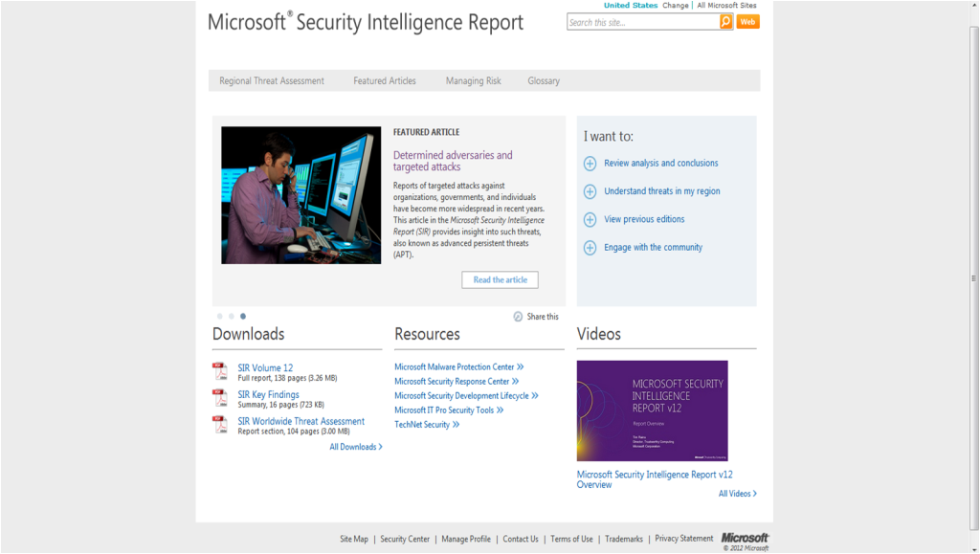Click the Change region link
Image resolution: width=980 pixels, height=554 pixels.
(x=675, y=5)
